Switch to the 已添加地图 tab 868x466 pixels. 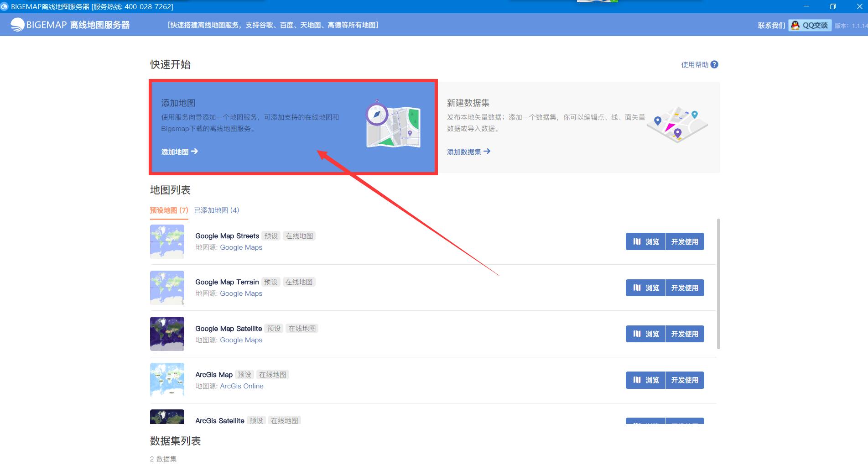[x=215, y=210]
